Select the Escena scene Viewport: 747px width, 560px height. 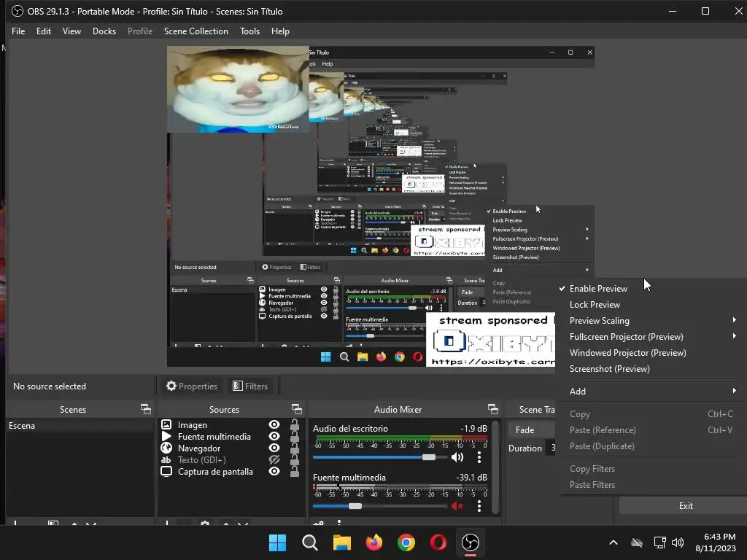pyautogui.click(x=80, y=426)
